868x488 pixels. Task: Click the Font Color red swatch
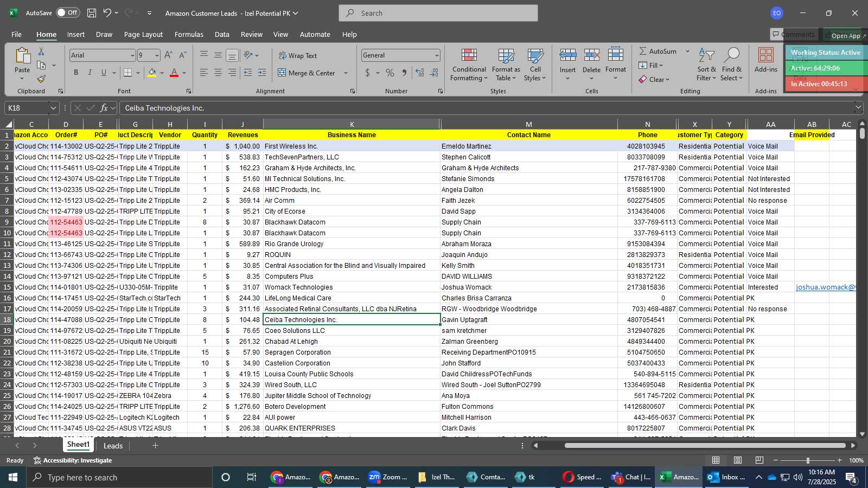[174, 73]
